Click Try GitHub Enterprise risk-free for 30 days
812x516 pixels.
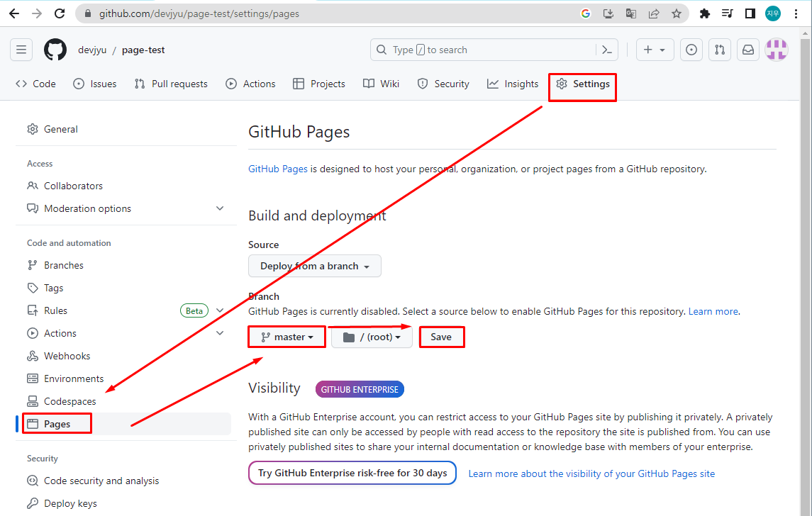pos(352,473)
